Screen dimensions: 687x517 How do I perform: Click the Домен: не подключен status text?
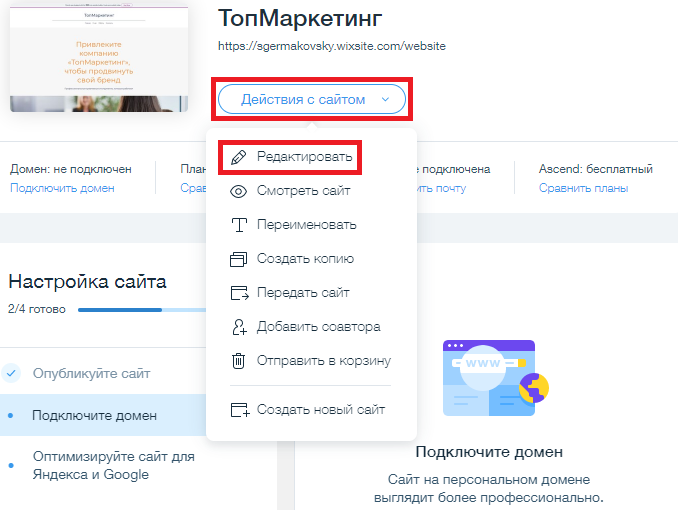coord(71,169)
